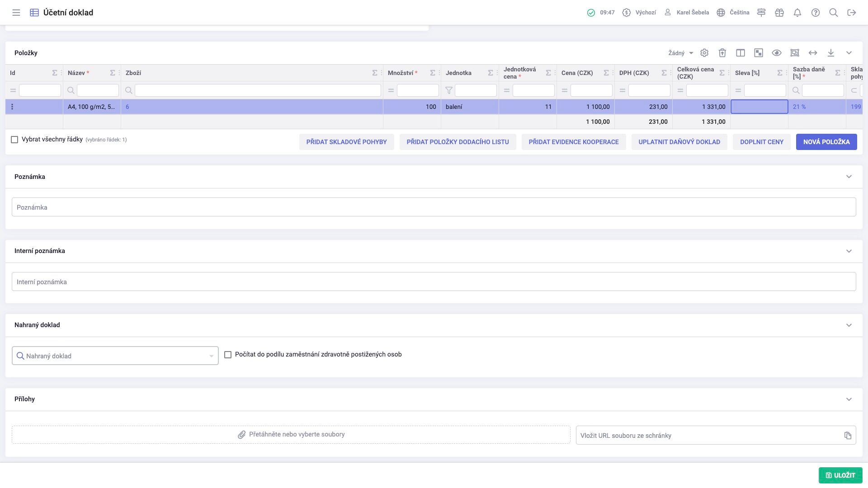Click the Interní poznámka text field

(x=434, y=282)
